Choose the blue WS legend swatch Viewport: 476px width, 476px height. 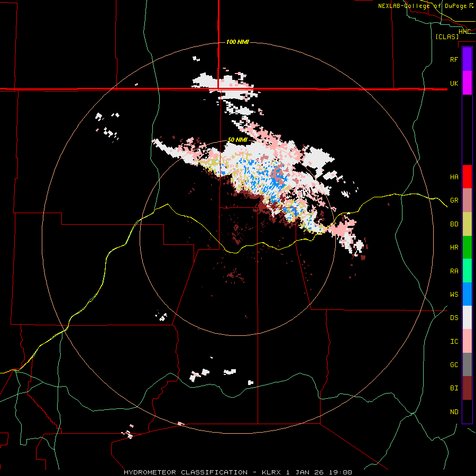[x=467, y=294]
